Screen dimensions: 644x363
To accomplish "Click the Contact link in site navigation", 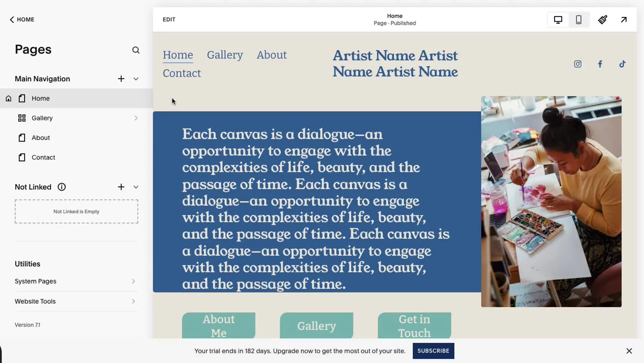I will coord(182,73).
